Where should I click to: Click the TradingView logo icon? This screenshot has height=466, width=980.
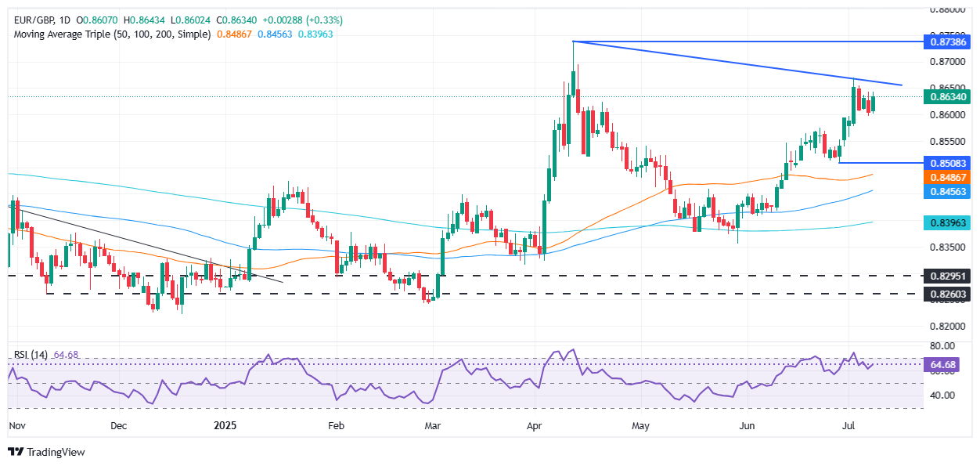(x=15, y=452)
